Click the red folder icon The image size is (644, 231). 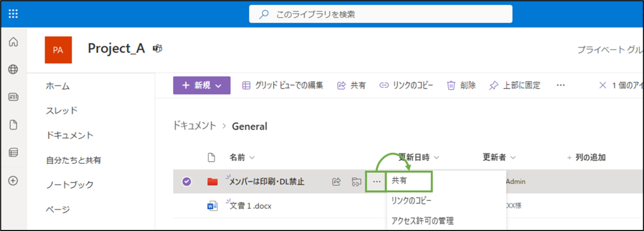coord(213,182)
